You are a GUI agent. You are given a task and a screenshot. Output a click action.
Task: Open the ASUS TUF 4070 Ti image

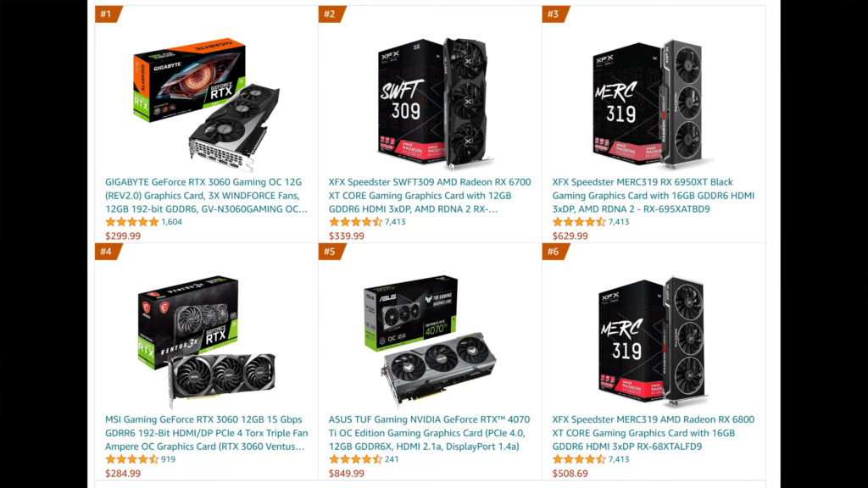[x=430, y=341]
